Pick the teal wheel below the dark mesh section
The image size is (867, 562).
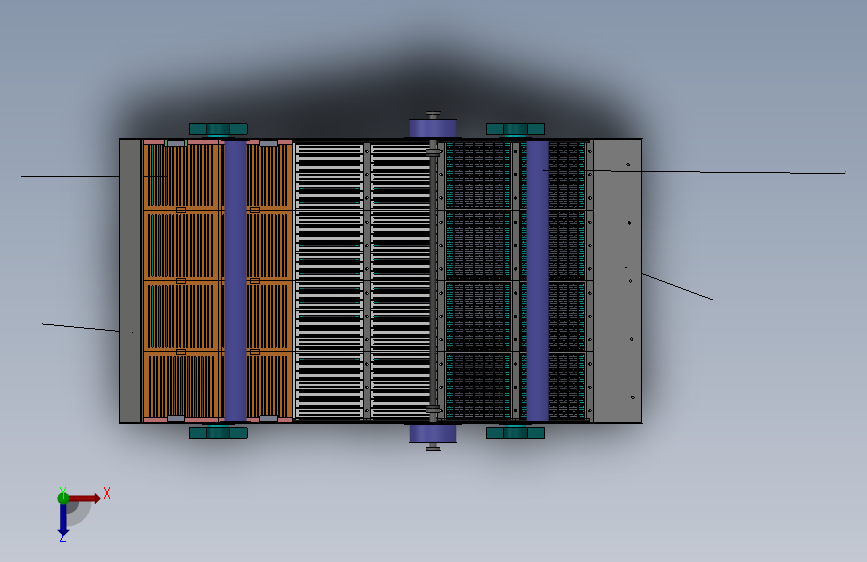[515, 433]
